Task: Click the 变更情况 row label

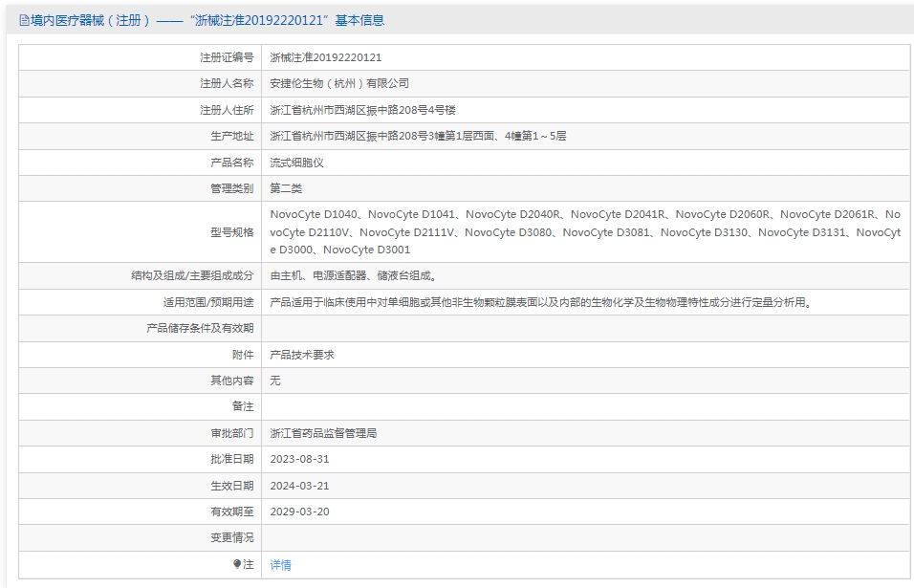Action: pyautogui.click(x=232, y=537)
